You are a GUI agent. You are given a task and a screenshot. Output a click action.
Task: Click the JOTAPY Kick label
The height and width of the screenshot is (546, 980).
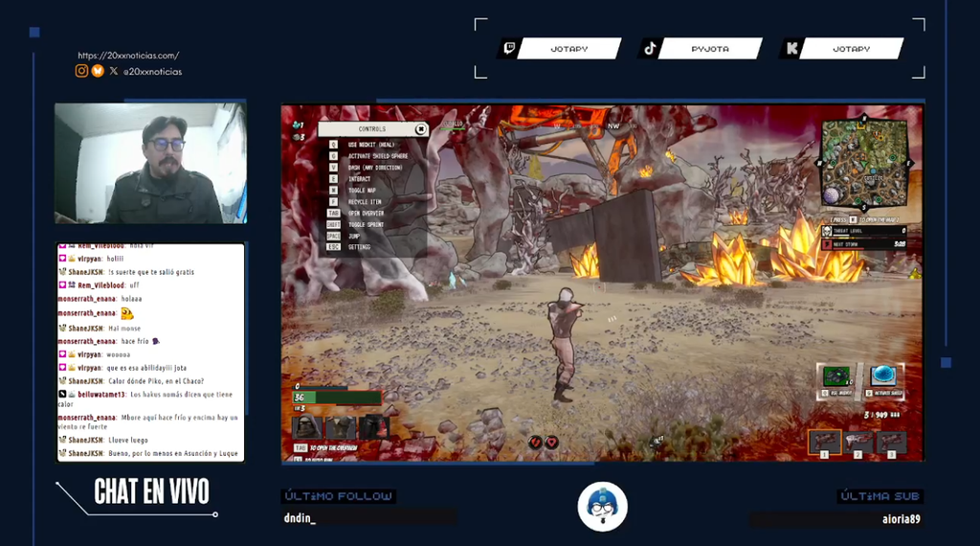point(851,49)
